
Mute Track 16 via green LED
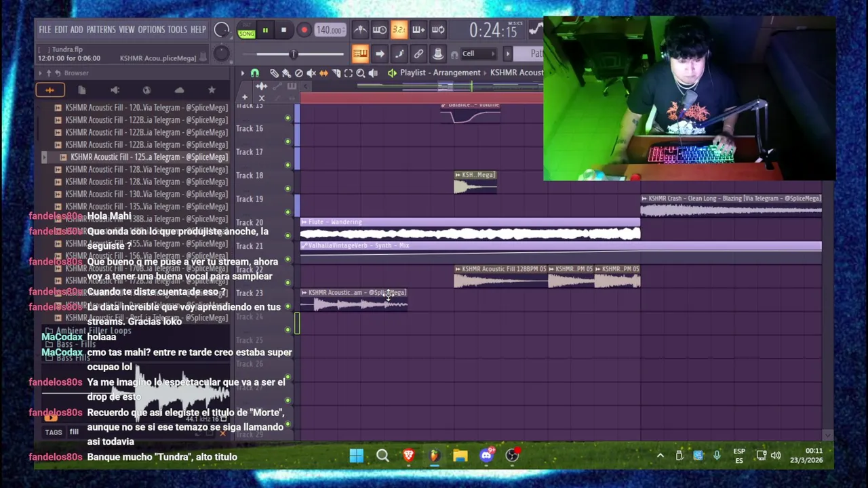click(288, 142)
